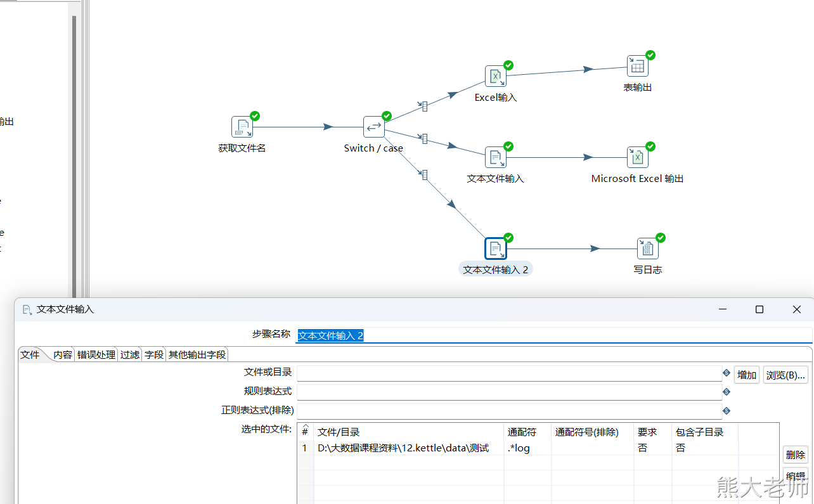Go to the 其他输出字段 tab
The image size is (814, 504).
coord(197,355)
